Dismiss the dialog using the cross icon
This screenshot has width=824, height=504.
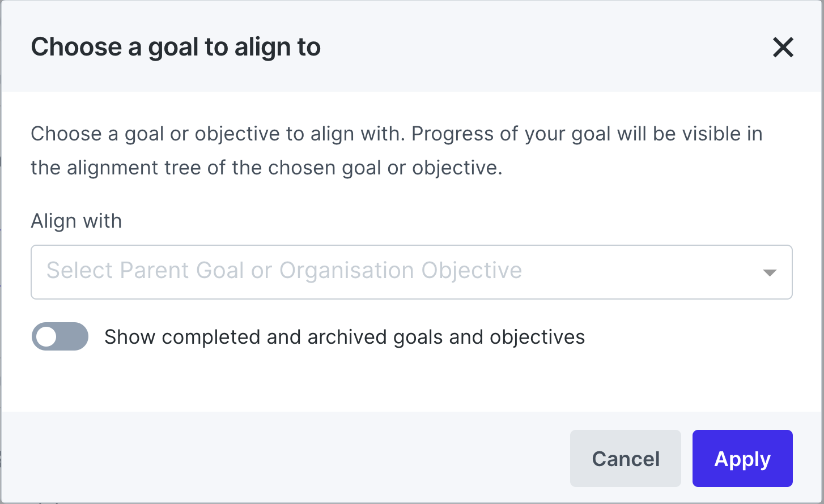[783, 48]
